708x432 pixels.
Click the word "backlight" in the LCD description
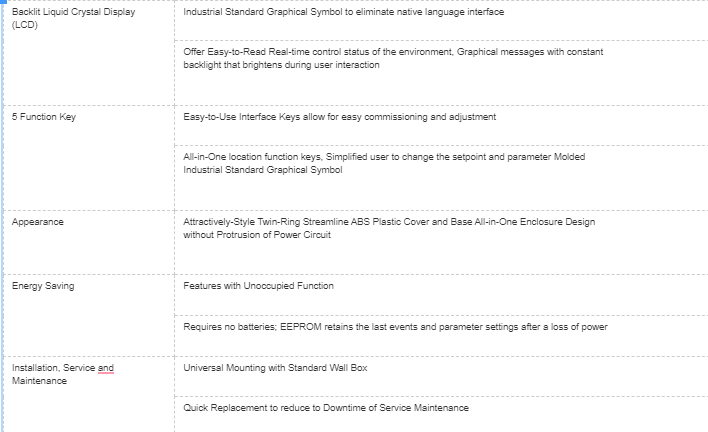point(204,65)
